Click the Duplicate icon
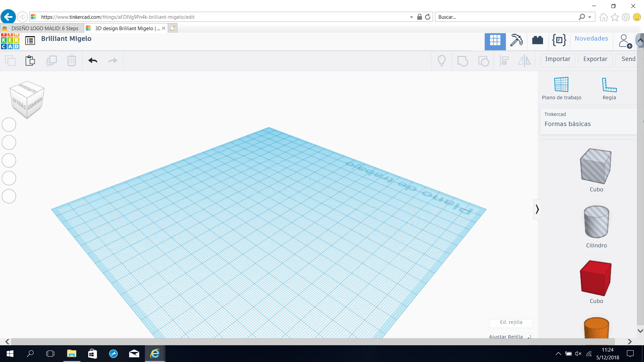644x362 pixels. coord(51,61)
